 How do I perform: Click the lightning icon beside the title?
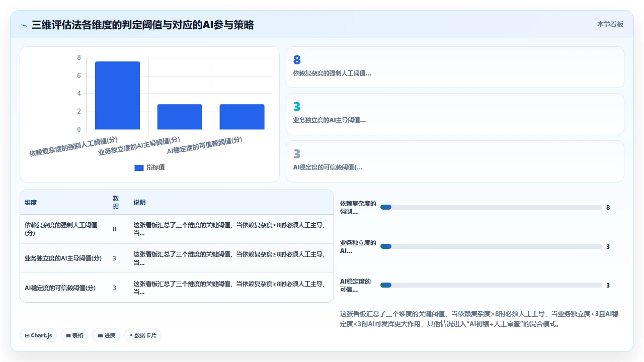24,25
